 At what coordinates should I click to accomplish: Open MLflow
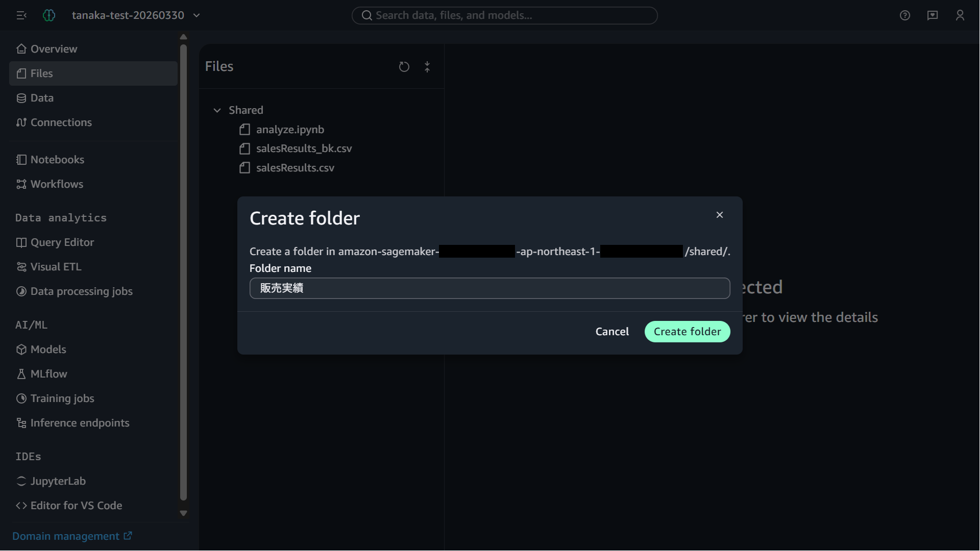(93, 374)
